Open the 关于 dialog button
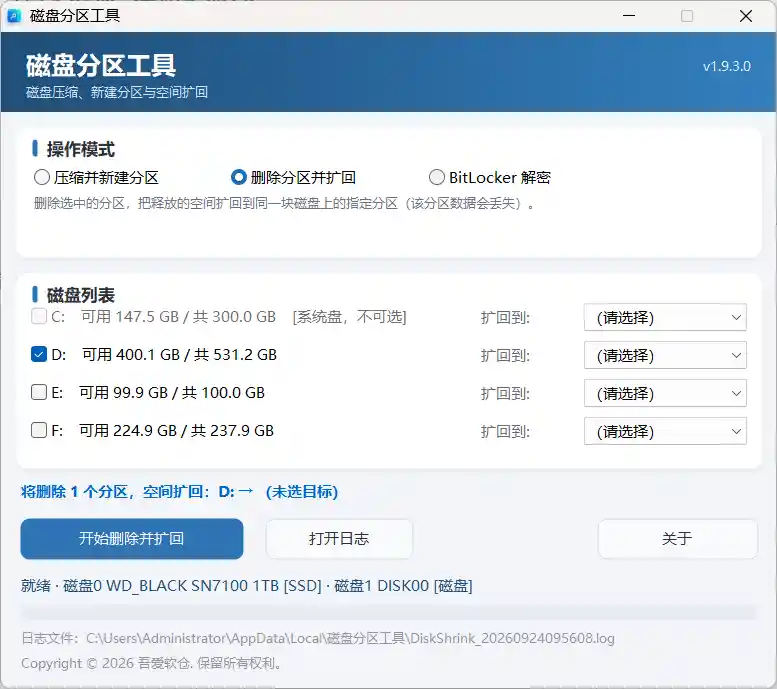This screenshot has height=689, width=777. tap(677, 539)
